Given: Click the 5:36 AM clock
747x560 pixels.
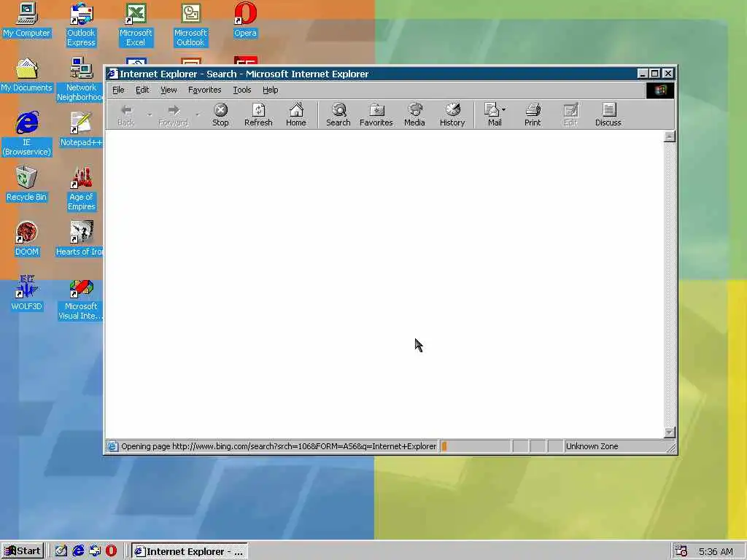Looking at the screenshot, I should [716, 551].
